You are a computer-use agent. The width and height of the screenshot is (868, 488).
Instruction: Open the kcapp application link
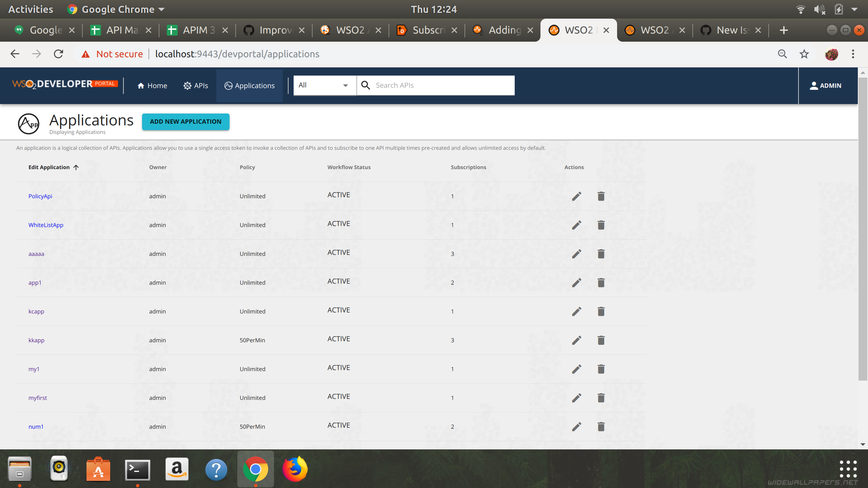point(36,311)
